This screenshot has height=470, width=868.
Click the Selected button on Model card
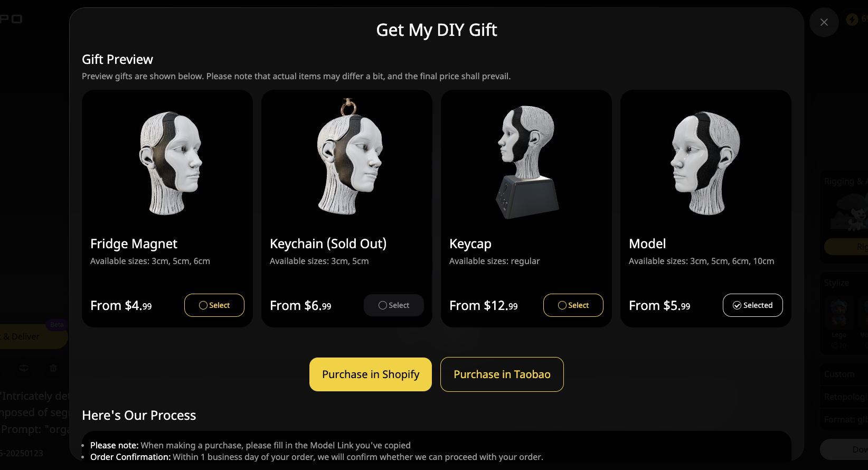[753, 305]
